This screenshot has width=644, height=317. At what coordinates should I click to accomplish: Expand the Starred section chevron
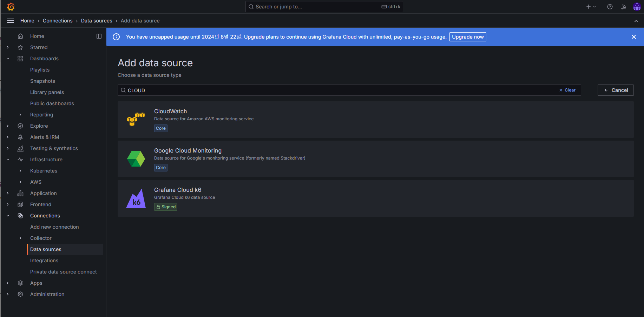(x=8, y=47)
